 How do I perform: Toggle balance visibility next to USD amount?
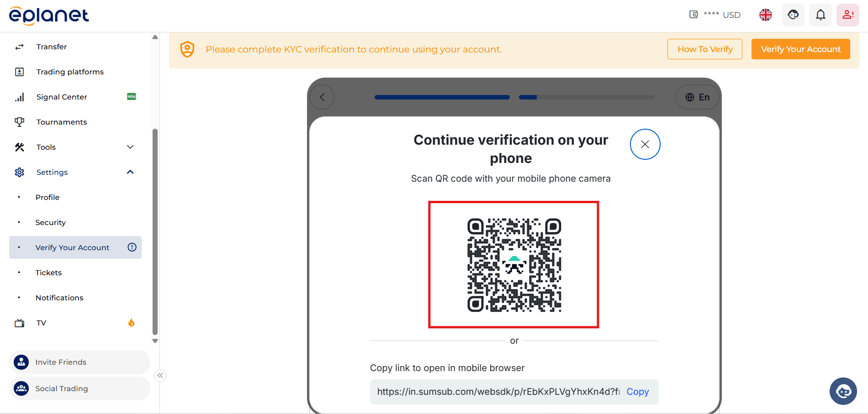click(x=693, y=14)
